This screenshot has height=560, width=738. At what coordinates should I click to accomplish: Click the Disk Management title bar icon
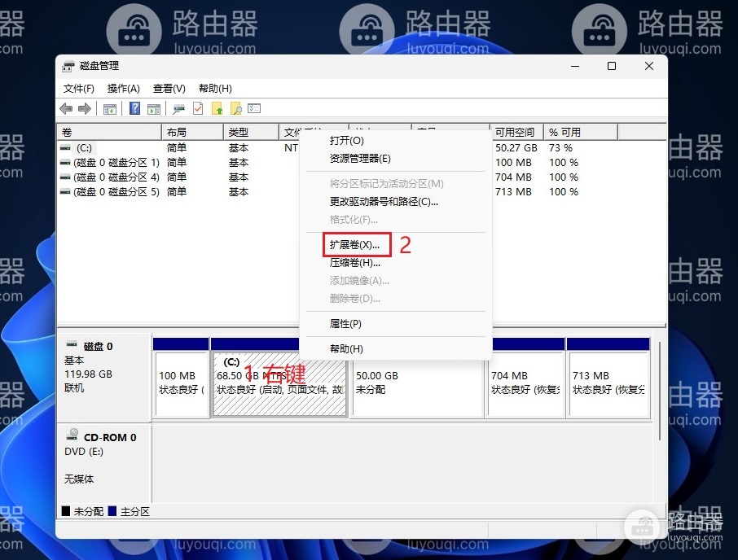(x=68, y=66)
